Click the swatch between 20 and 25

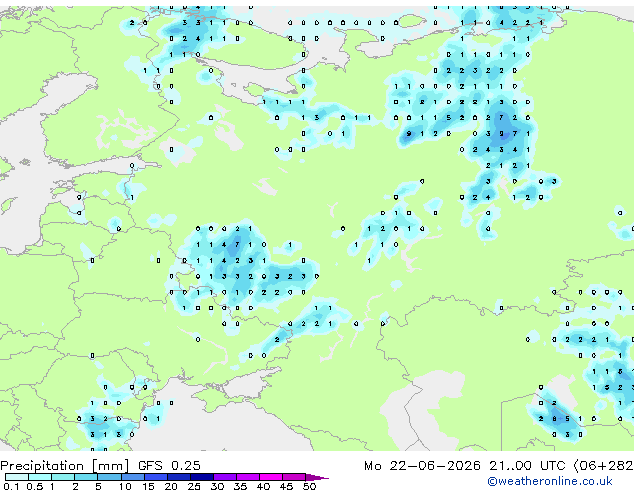click(x=179, y=477)
